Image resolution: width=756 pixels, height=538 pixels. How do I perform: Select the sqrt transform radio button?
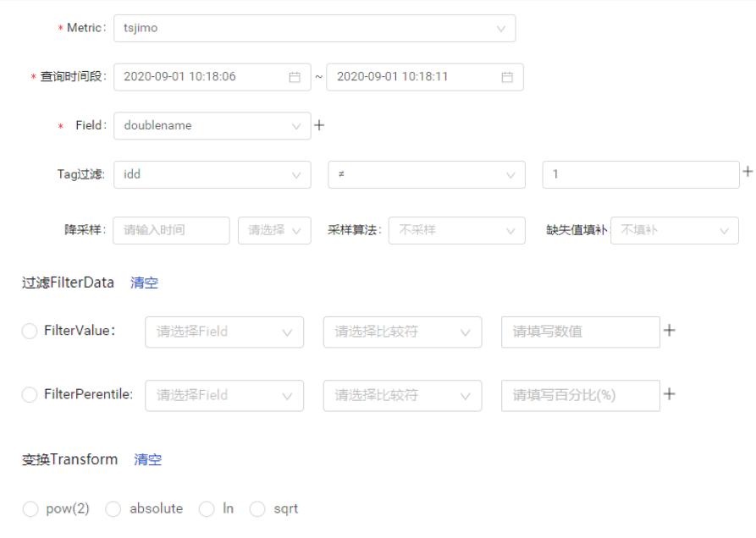tap(257, 509)
